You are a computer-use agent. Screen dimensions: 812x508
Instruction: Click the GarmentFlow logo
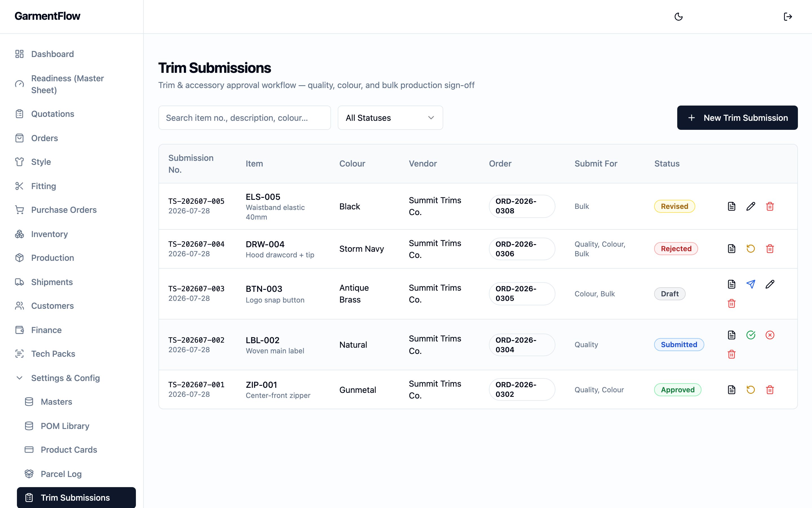(47, 16)
